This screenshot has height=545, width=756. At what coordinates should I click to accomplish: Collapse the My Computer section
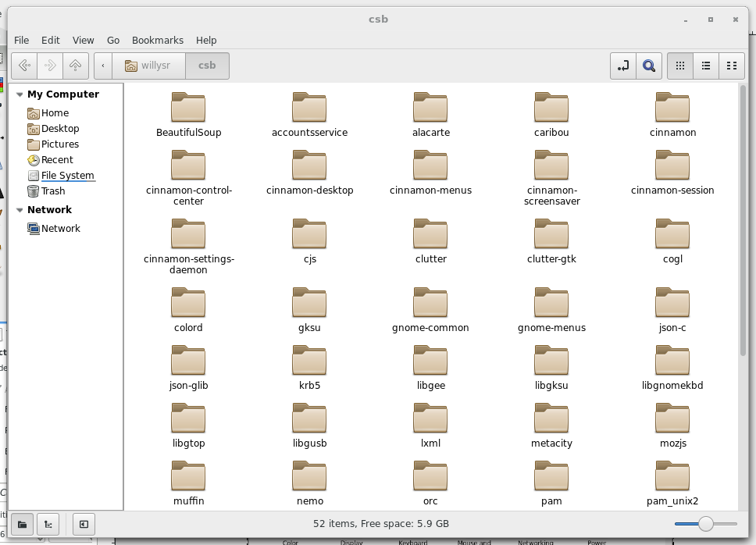pyautogui.click(x=20, y=94)
